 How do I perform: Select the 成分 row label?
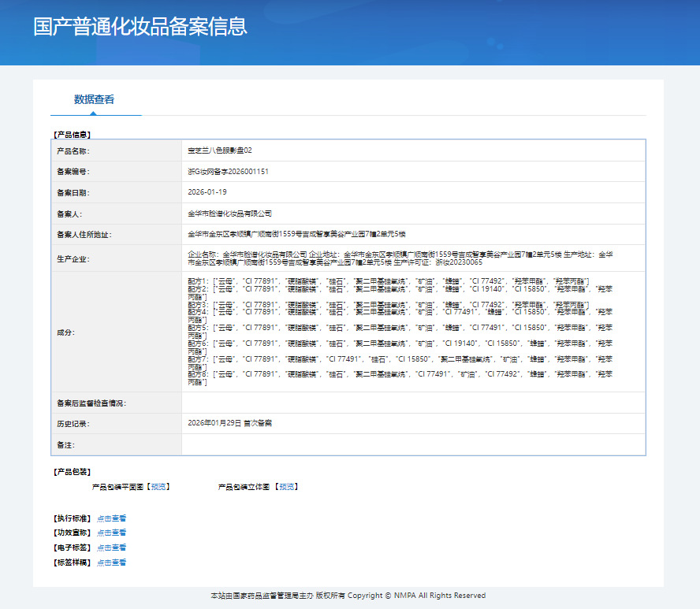point(65,332)
